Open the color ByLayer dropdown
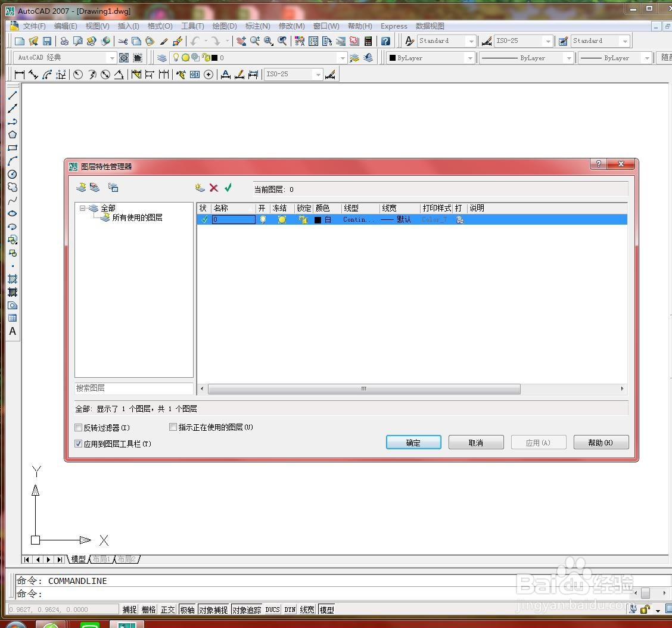 (x=470, y=57)
